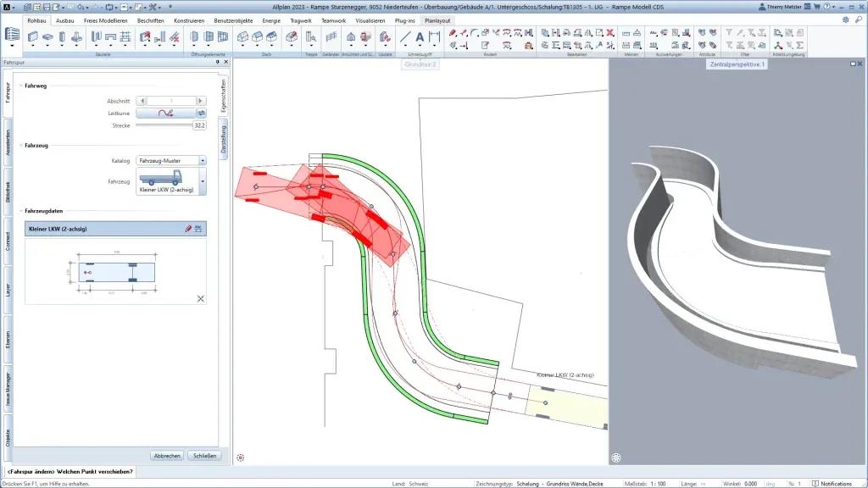Click the swap direction icon beside Leitkurve
868x488 pixels.
pos(202,113)
